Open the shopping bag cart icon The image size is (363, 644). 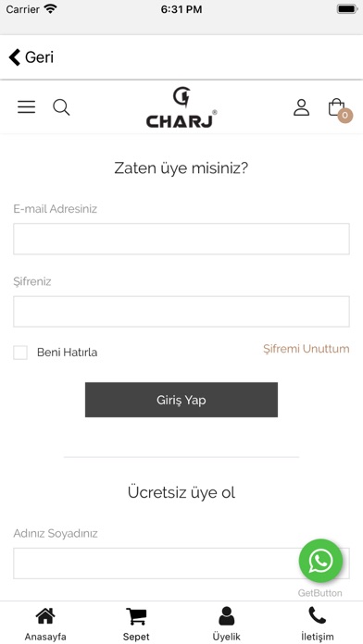point(336,107)
